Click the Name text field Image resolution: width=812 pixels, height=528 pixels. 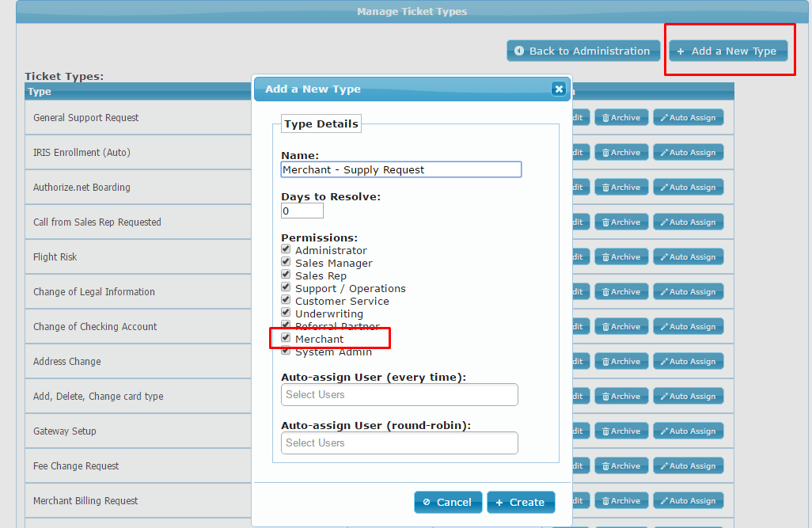[401, 169]
